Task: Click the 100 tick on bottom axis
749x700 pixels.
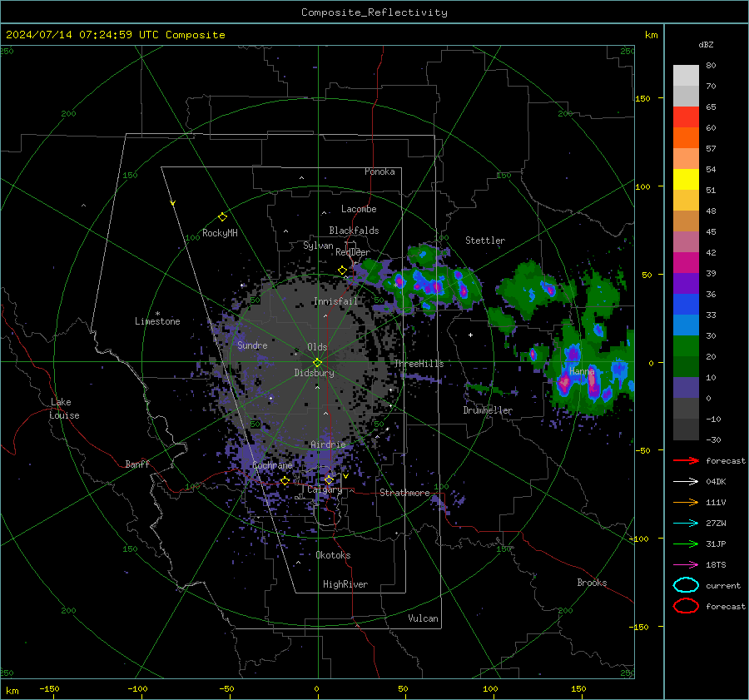Action: point(490,688)
